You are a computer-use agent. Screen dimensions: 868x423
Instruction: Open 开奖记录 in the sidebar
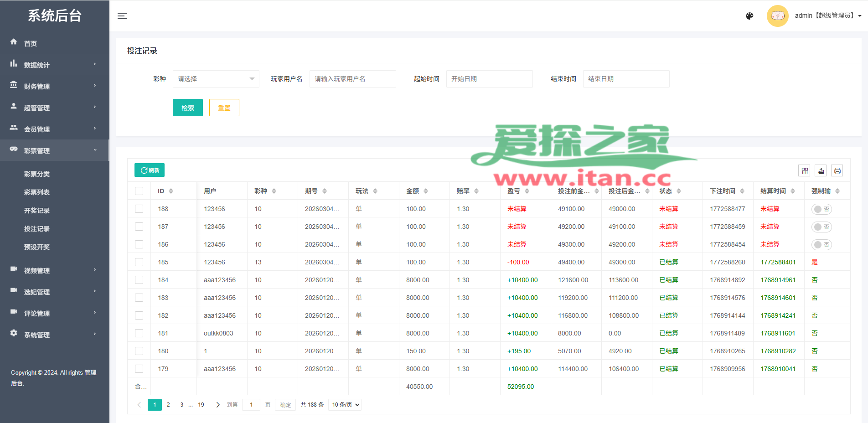click(x=37, y=211)
